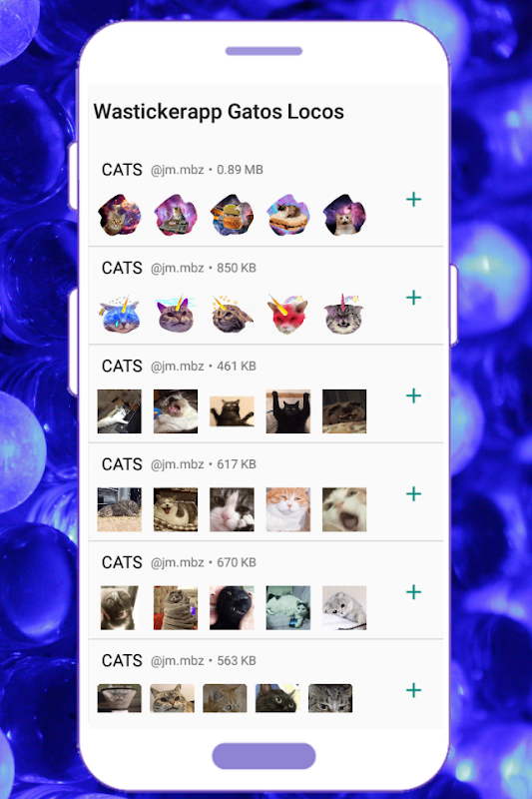Open the first 0.89 MB CATS pack title

[x=122, y=170]
